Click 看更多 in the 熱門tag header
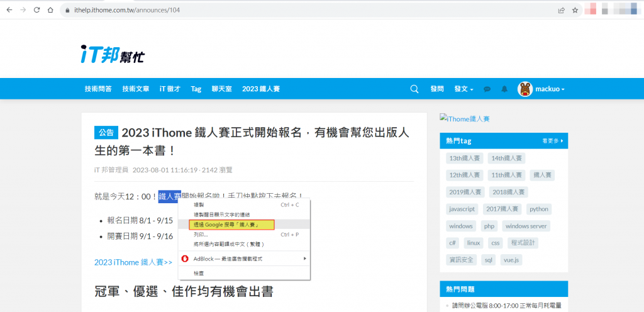This screenshot has width=644, height=312. point(552,141)
